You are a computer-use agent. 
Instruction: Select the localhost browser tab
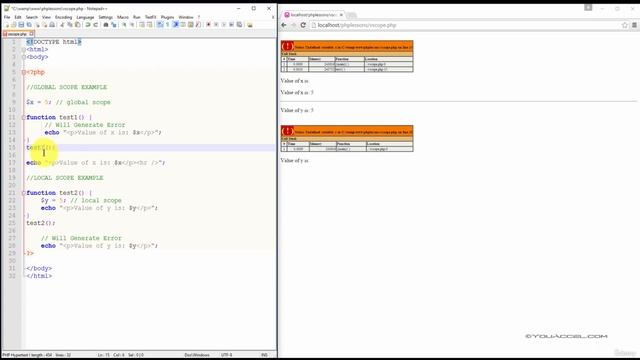[x=312, y=15]
